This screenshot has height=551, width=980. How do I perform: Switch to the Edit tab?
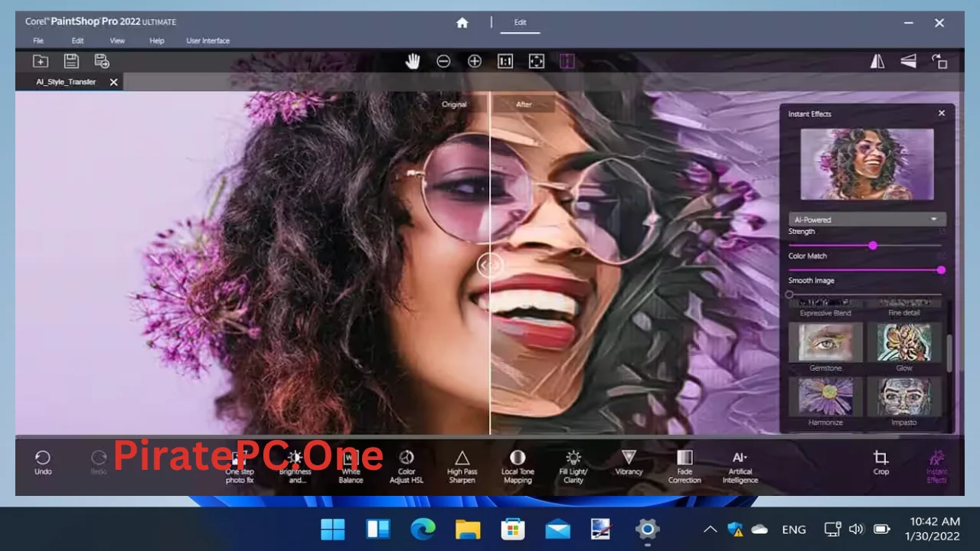click(x=520, y=23)
